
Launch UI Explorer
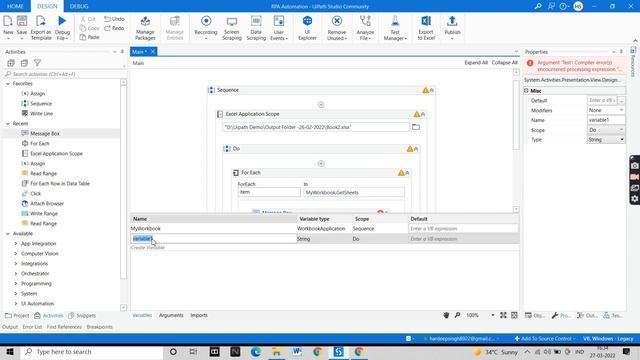[307, 28]
